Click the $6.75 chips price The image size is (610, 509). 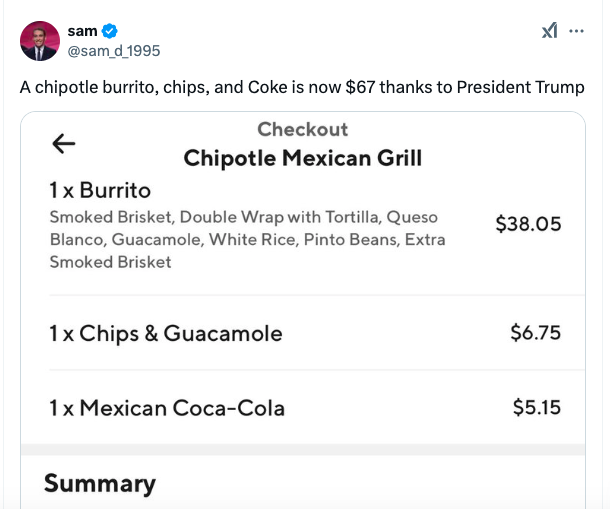[x=536, y=333]
